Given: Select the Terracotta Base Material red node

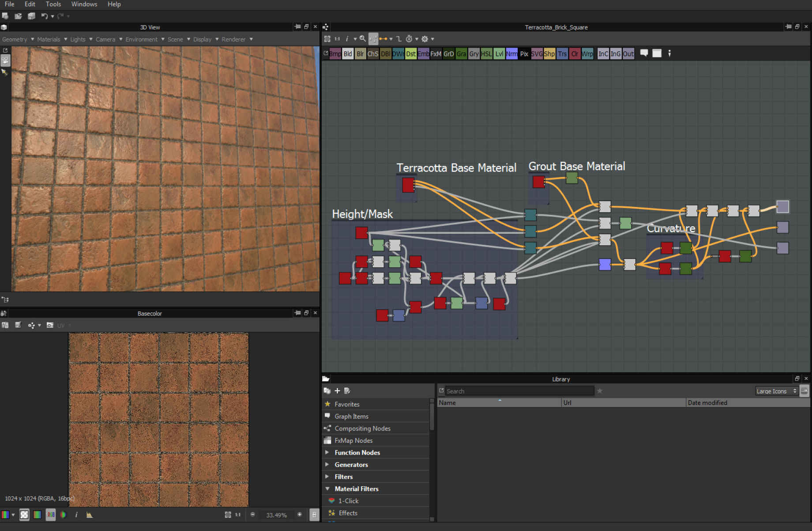Looking at the screenshot, I should click(408, 185).
